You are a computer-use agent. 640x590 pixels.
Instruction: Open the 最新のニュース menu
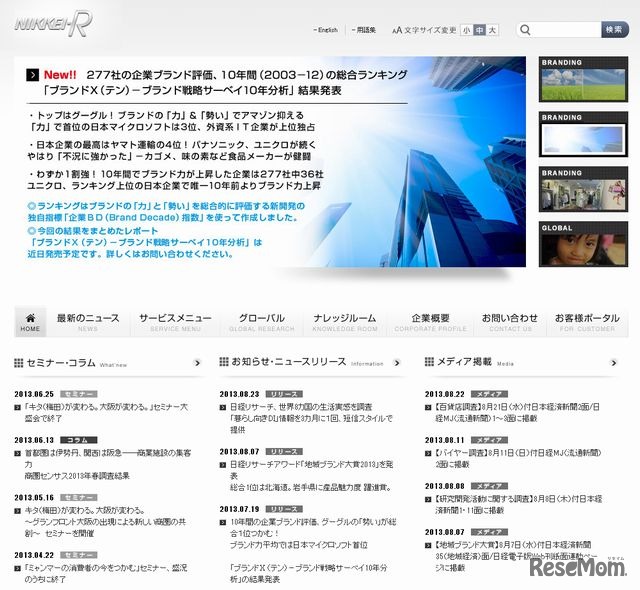[x=88, y=322]
